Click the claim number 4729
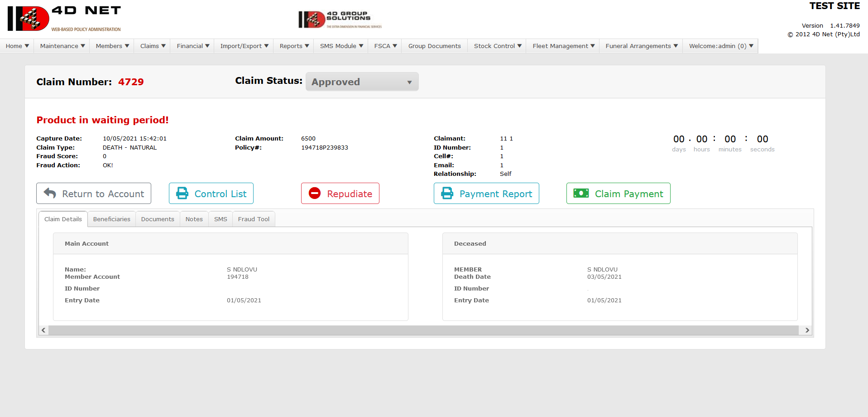 pyautogui.click(x=131, y=82)
